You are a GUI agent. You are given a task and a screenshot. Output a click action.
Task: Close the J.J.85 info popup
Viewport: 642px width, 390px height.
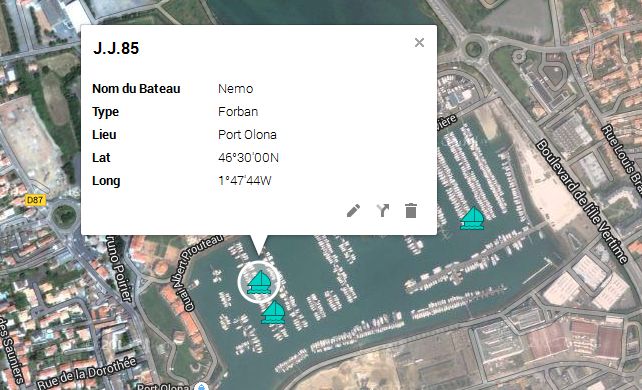pyautogui.click(x=419, y=43)
